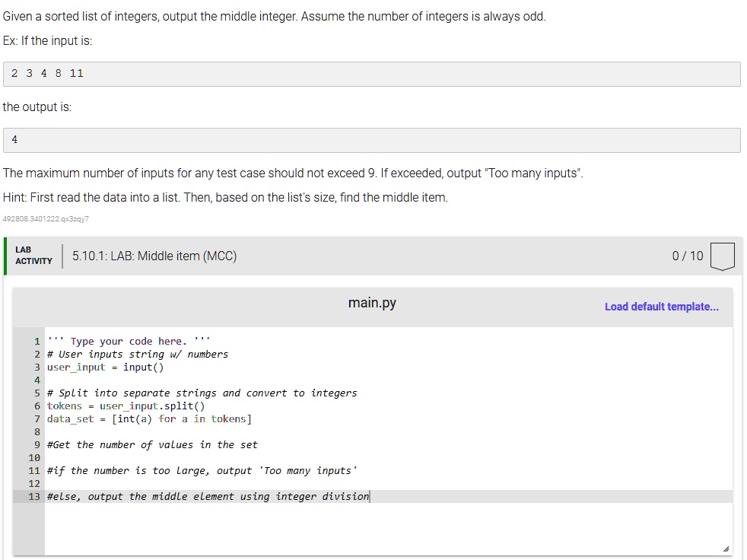Click line number 1 in the gutter
The width and height of the screenshot is (747, 560).
coord(37,342)
